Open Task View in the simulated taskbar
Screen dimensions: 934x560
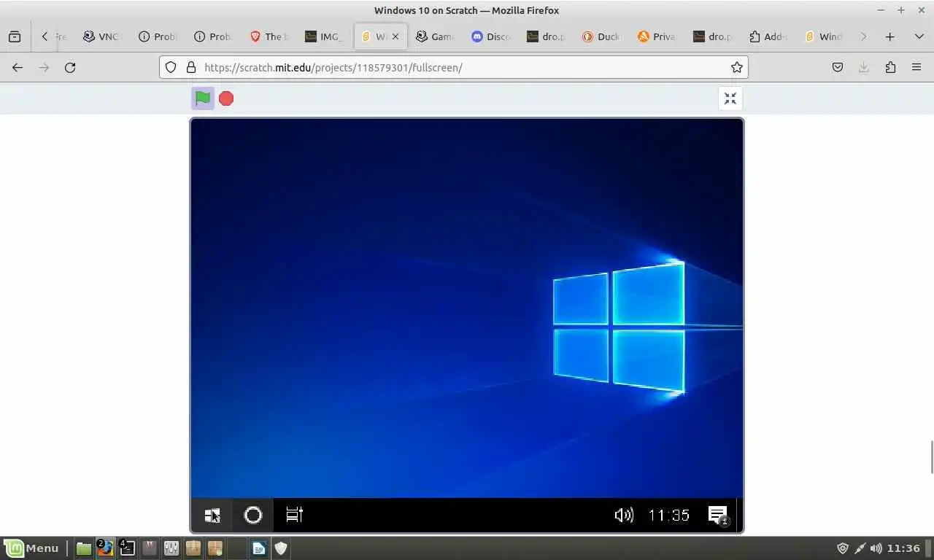tap(294, 516)
